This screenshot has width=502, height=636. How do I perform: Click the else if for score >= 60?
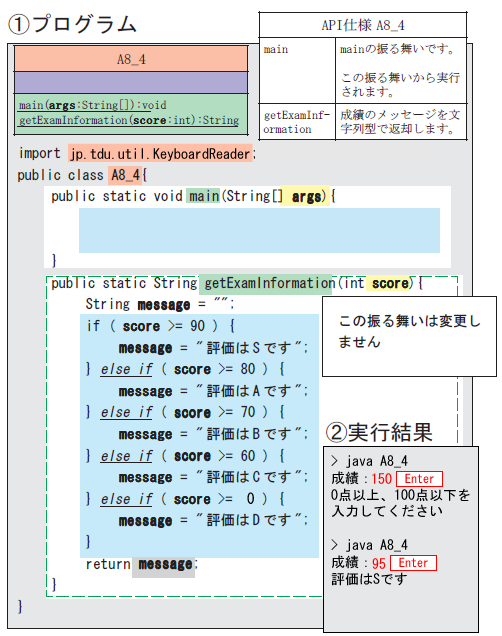[x=126, y=456]
